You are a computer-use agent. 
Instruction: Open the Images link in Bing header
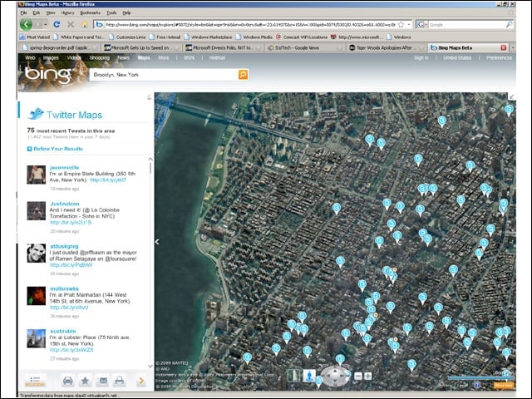[x=51, y=57]
